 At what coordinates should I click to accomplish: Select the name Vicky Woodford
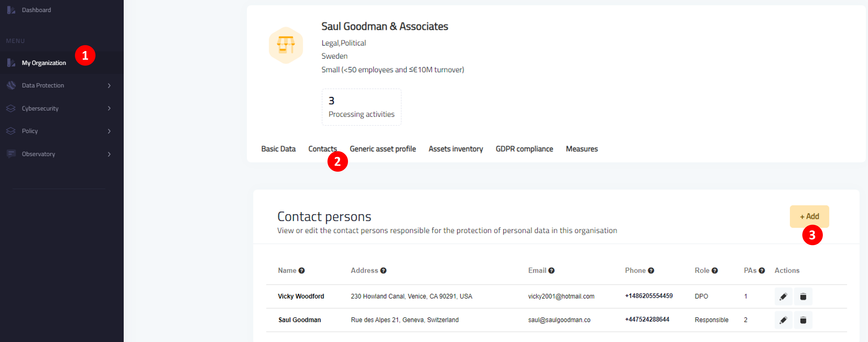coord(301,296)
